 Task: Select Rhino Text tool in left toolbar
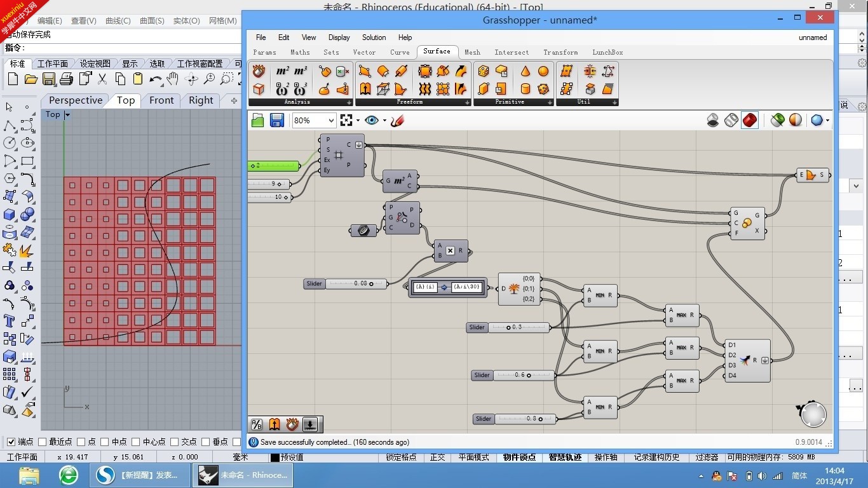[10, 321]
